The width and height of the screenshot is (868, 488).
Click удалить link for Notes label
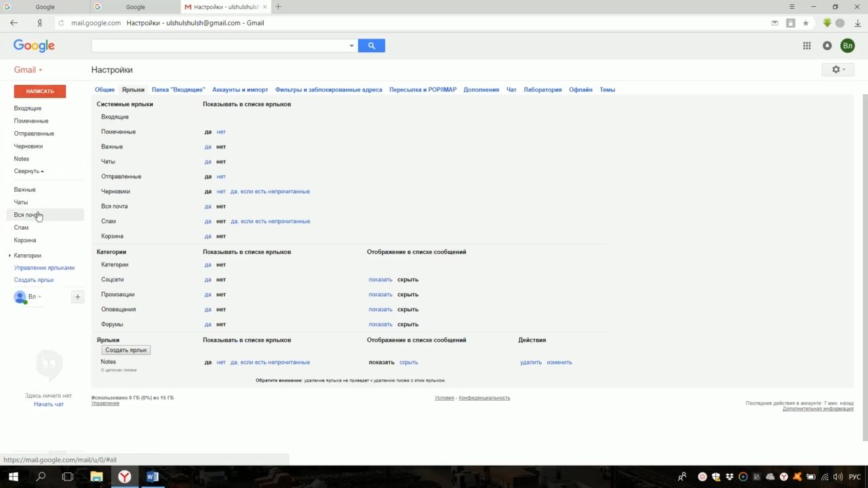click(530, 363)
